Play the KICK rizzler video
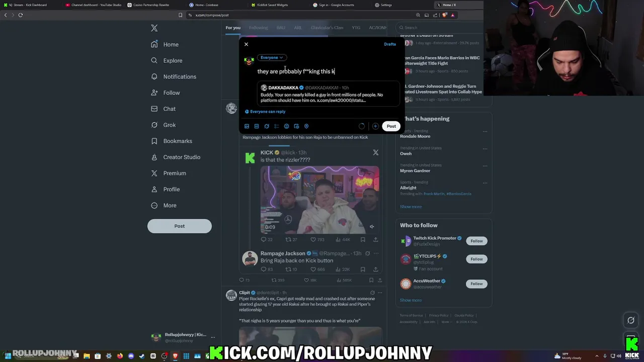 coord(319,200)
